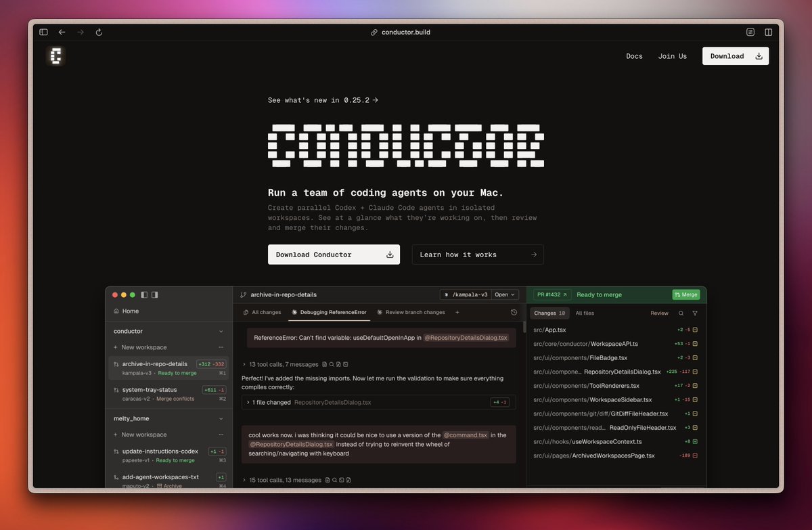Image resolution: width=812 pixels, height=530 pixels.
Task: Expand 13 tool calls, 7 messages
Action: point(285,364)
